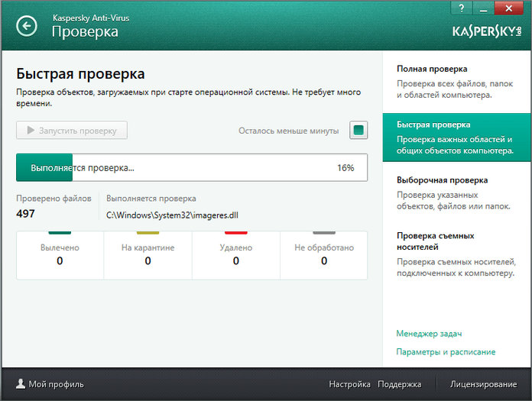Click the path C:\Windows\System32\imageres.dll

point(172,215)
